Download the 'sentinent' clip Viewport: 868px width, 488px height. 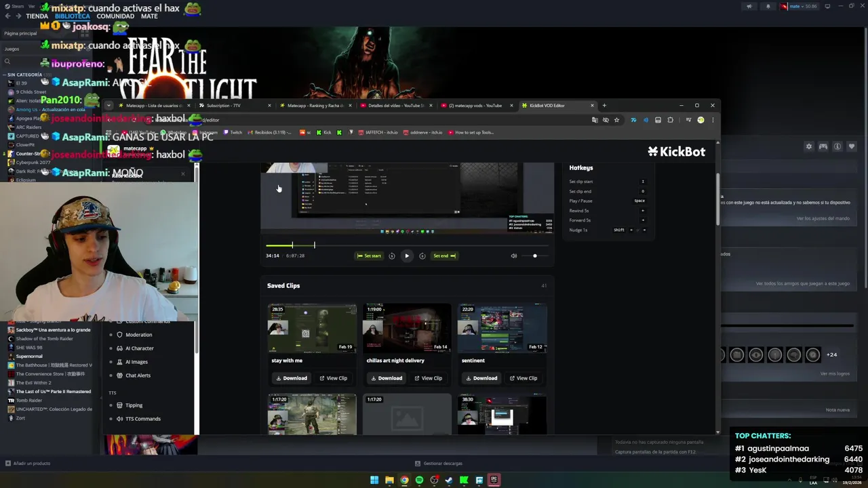pyautogui.click(x=481, y=378)
